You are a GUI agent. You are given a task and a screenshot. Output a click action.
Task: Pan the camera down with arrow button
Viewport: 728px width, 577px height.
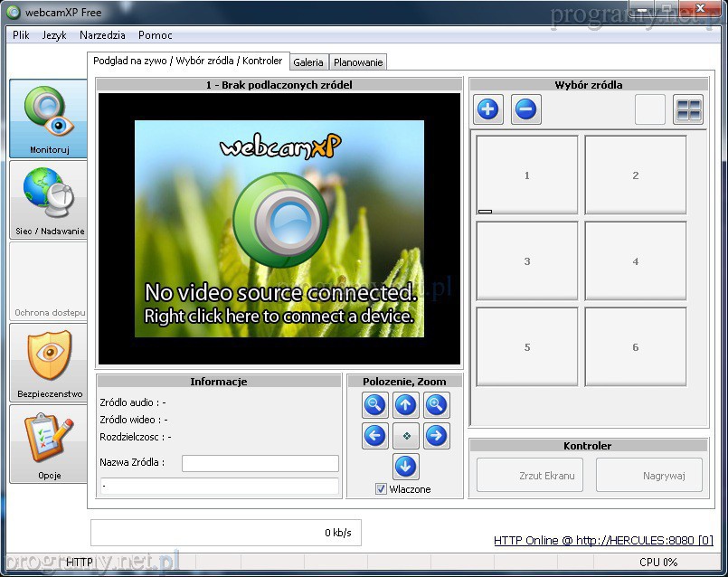[405, 467]
